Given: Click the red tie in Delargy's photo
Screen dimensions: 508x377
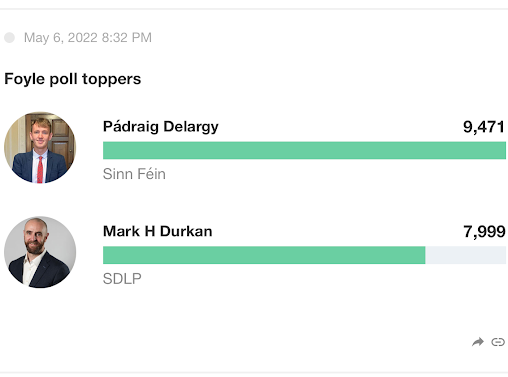Looking at the screenshot, I should coord(40,169).
